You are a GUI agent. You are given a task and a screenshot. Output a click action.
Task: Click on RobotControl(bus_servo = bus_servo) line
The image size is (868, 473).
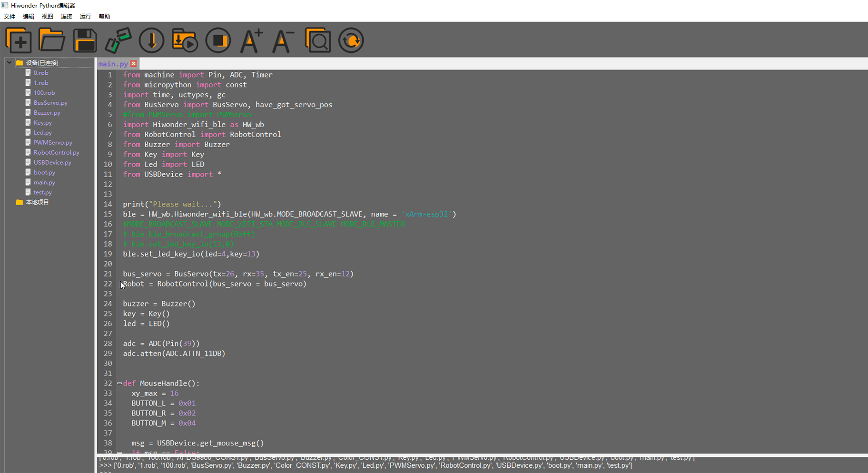pyautogui.click(x=215, y=284)
